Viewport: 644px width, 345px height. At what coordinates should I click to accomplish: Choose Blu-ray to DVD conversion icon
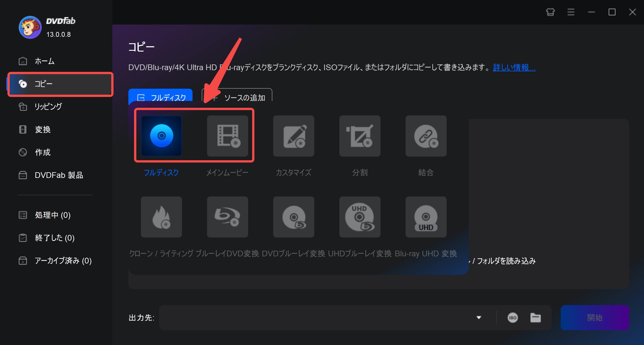tap(228, 217)
